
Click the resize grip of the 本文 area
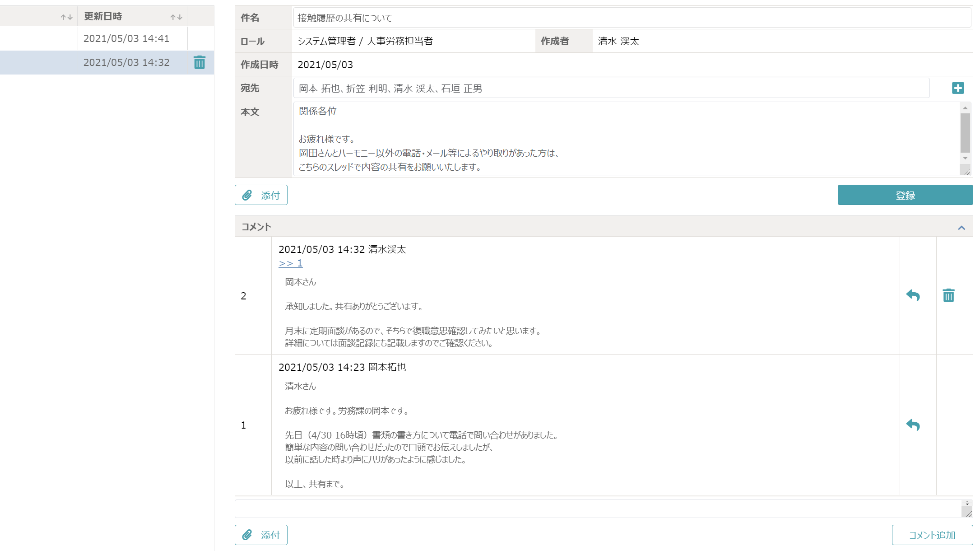(967, 172)
